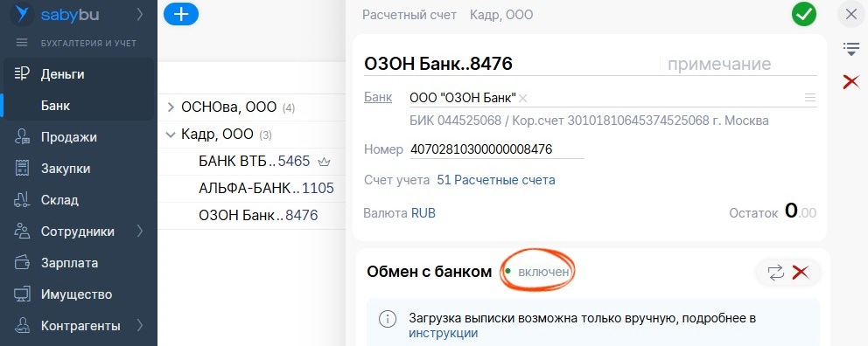This screenshot has width=868, height=346.
Task: Click the Расчетный счет header label
Action: click(x=409, y=15)
